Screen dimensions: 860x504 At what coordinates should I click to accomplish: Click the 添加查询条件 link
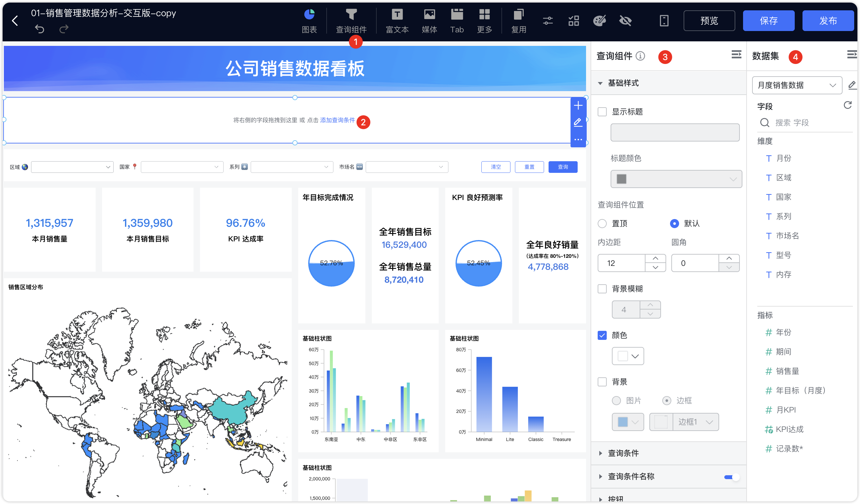click(x=337, y=120)
